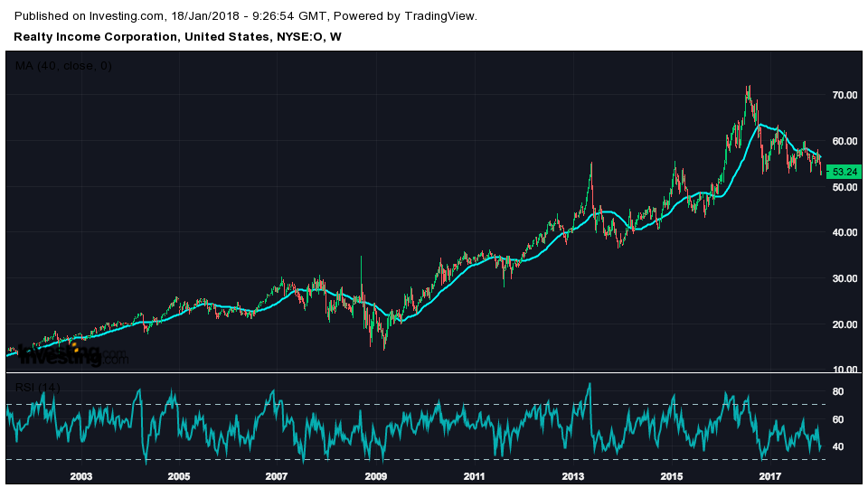Click the 2007 year on time axis
868x488 pixels.
(277, 476)
